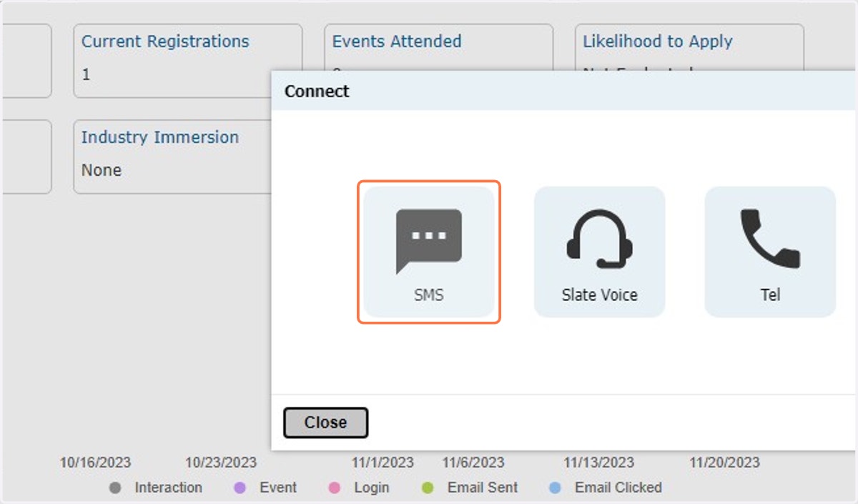The image size is (858, 504).
Task: Open the SMS messaging option
Action: point(429,252)
